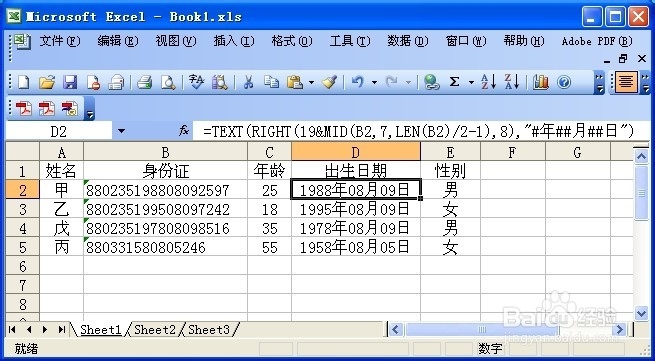655x361 pixels.
Task: Print the sheet with the printer icon
Action: (145, 82)
